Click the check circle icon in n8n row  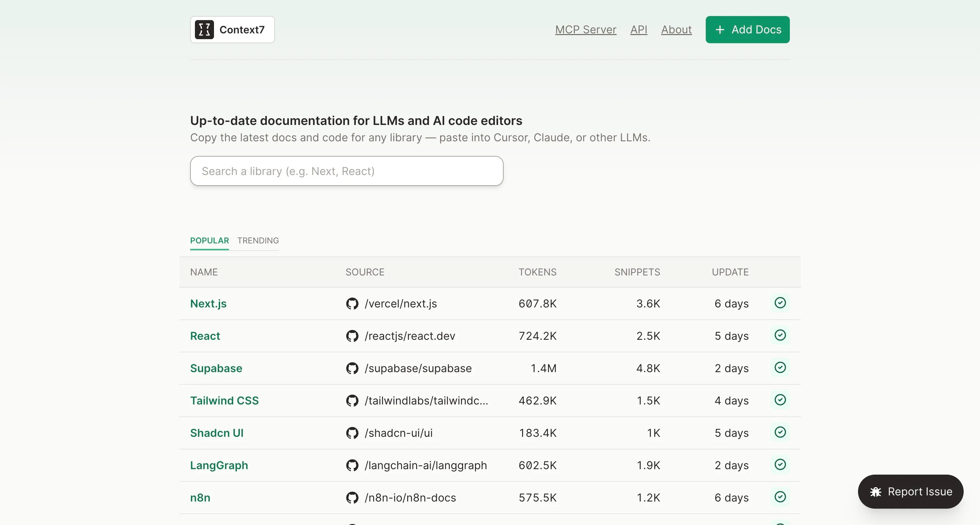click(x=780, y=497)
